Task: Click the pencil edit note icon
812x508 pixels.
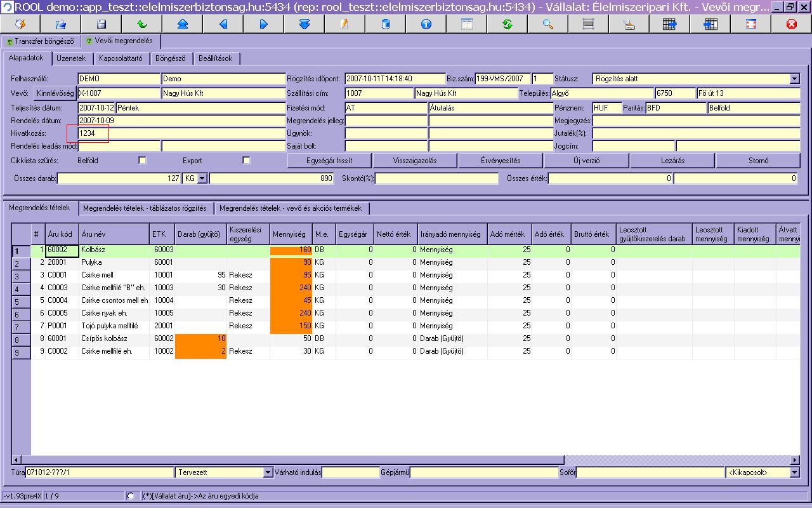Action: pos(345,24)
